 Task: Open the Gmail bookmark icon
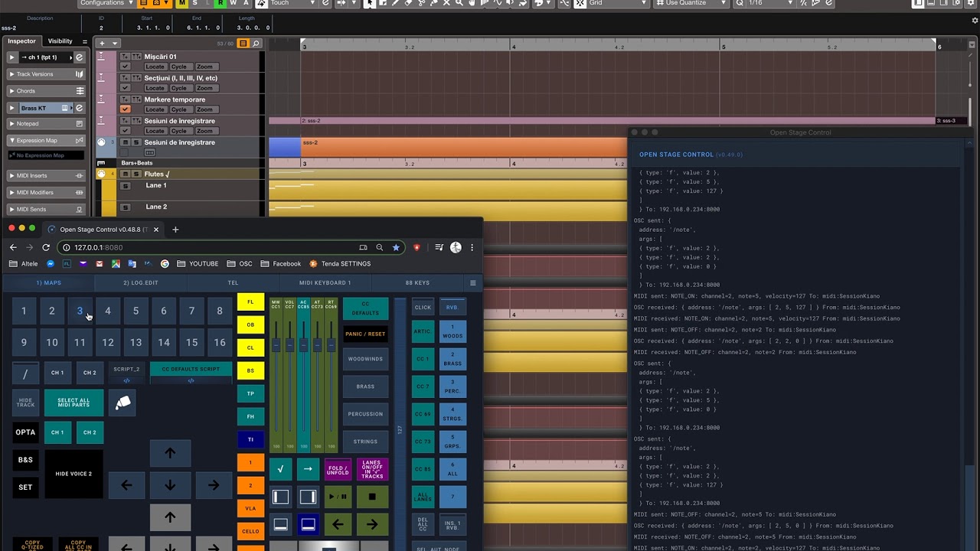[x=100, y=264]
